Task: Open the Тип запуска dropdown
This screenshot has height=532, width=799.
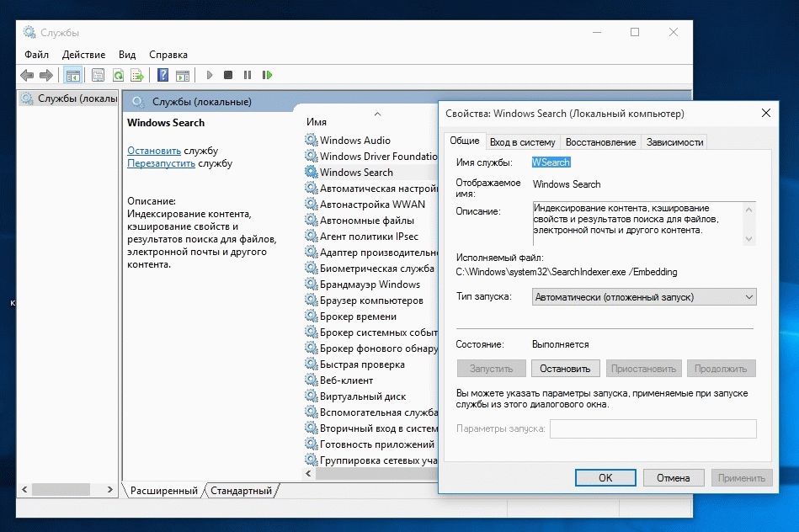Action: [x=644, y=297]
